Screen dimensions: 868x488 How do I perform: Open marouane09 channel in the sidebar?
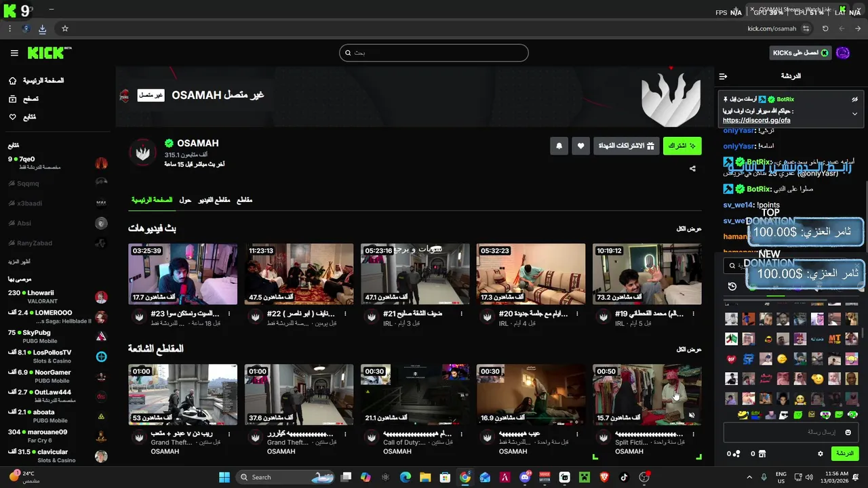[x=58, y=436]
